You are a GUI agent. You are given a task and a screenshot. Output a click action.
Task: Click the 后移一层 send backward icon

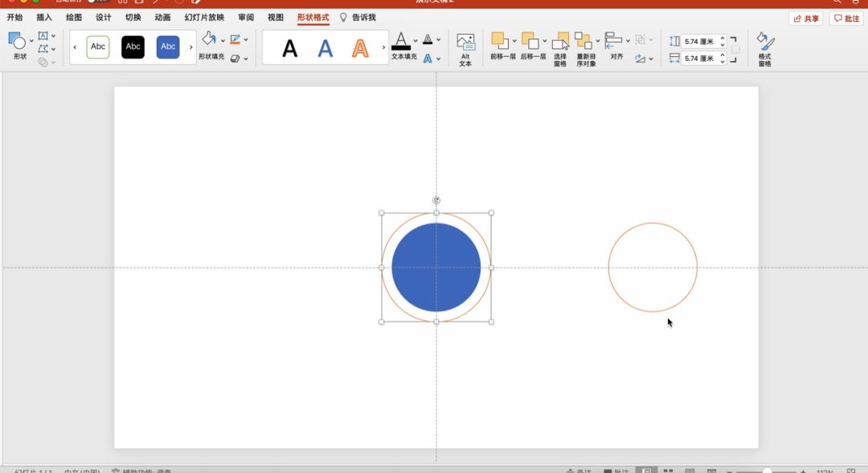pyautogui.click(x=530, y=40)
